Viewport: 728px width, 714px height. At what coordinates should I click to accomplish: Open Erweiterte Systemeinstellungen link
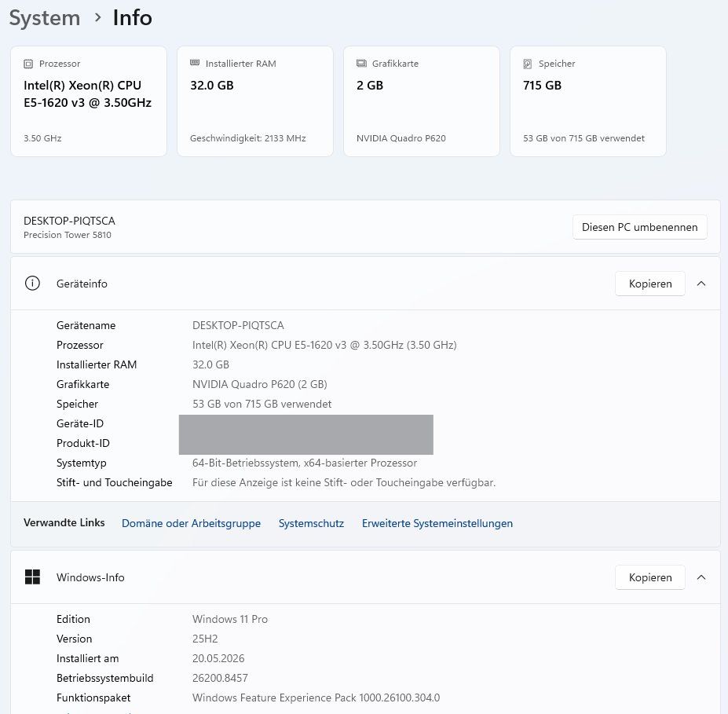[x=437, y=523]
